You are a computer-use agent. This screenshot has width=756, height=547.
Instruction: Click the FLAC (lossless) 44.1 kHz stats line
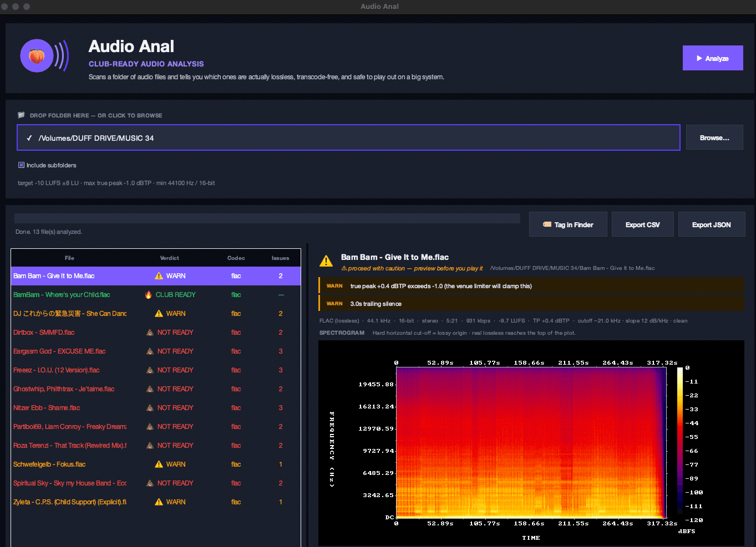pos(503,321)
